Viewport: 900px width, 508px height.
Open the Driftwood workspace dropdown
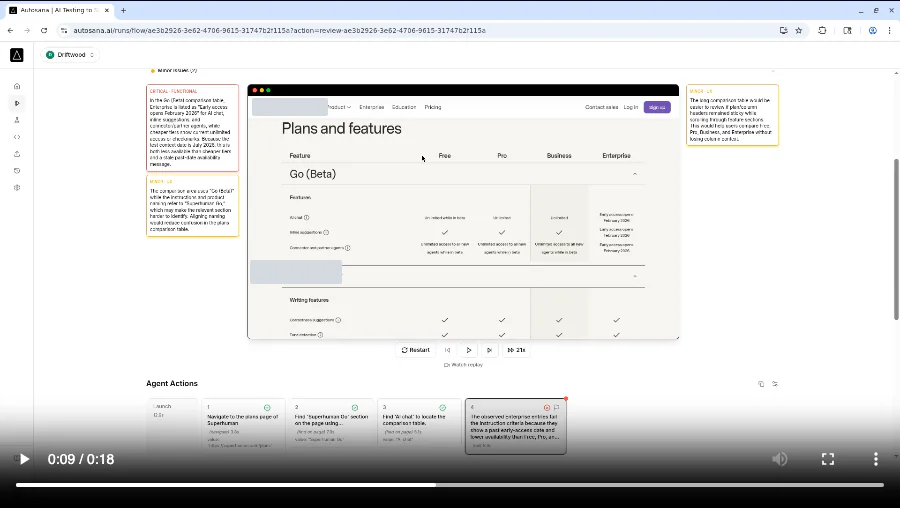point(71,55)
